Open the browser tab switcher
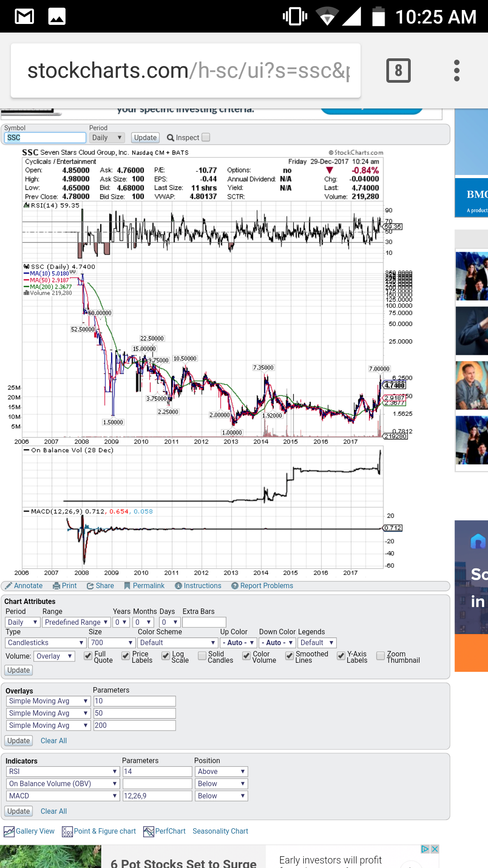The width and height of the screenshot is (488, 868). 398,71
